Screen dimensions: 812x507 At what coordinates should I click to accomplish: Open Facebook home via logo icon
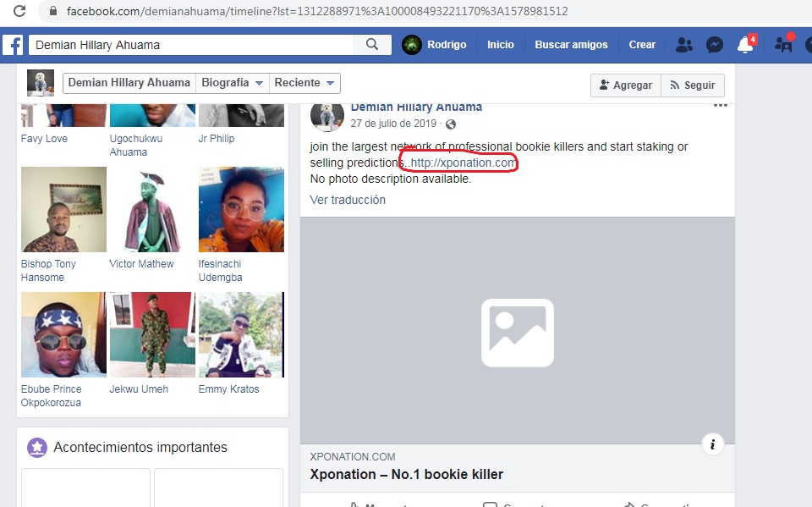[x=13, y=45]
